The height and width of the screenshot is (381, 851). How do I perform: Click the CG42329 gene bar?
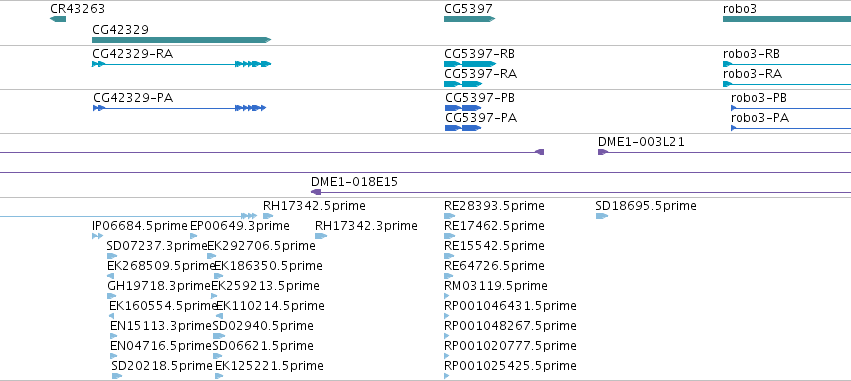tap(181, 40)
